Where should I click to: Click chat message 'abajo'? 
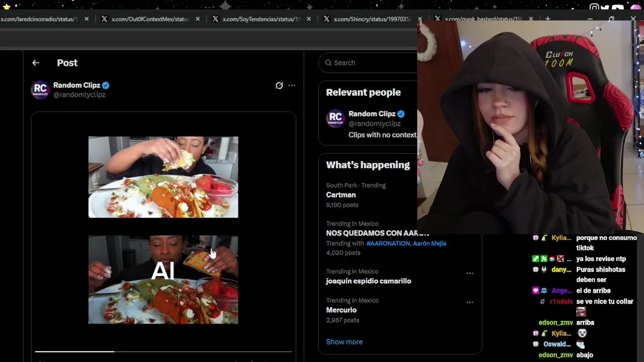pyautogui.click(x=585, y=355)
